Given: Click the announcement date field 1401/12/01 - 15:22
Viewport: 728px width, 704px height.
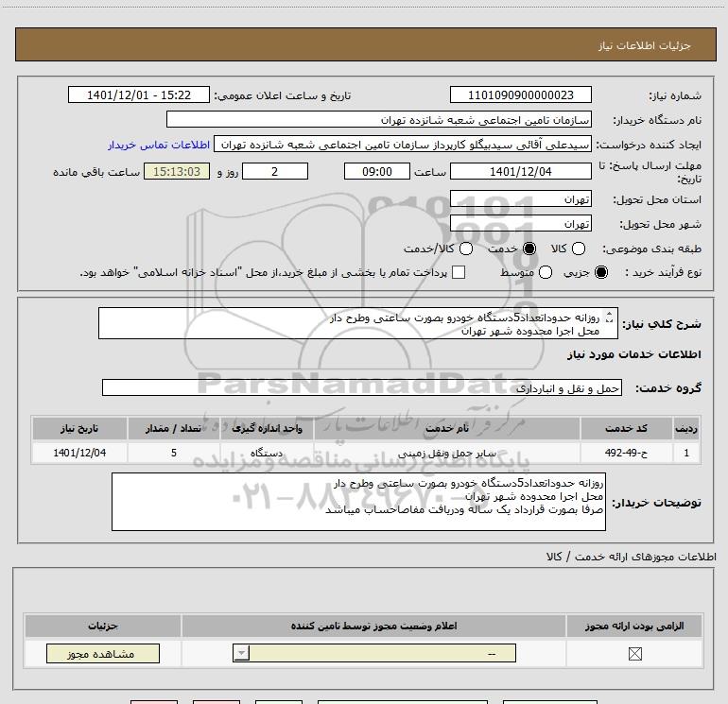Looking at the screenshot, I should [139, 94].
